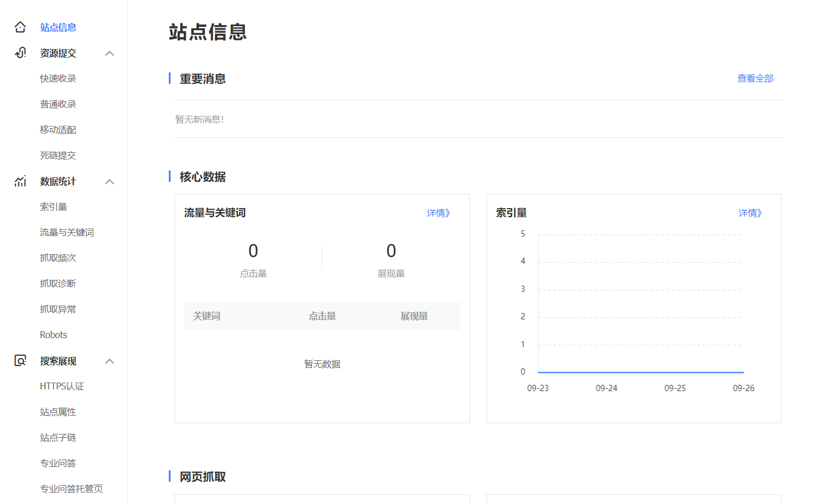Open 站点信息 in the sidebar
Image resolution: width=831 pixels, height=504 pixels.
tap(58, 27)
